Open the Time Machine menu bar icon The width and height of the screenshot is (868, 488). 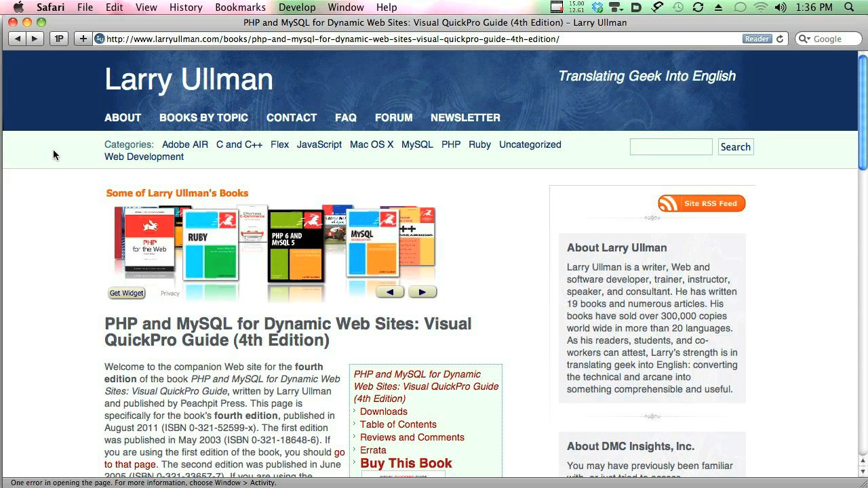coord(678,7)
